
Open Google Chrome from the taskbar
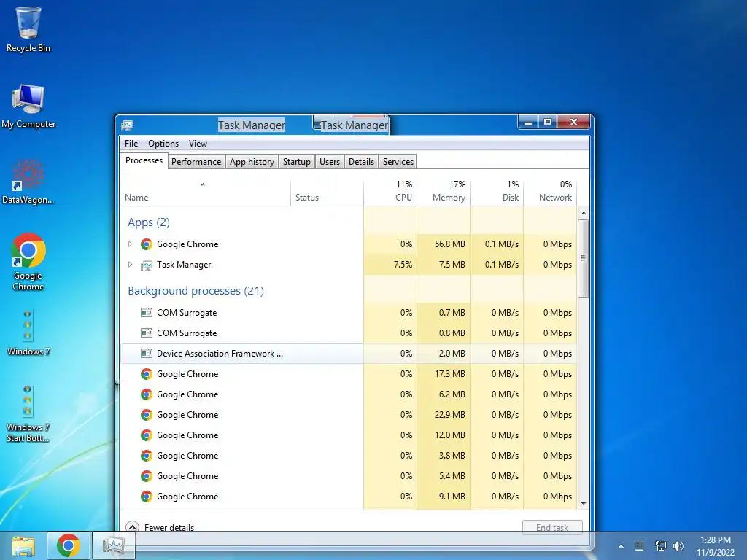[69, 545]
